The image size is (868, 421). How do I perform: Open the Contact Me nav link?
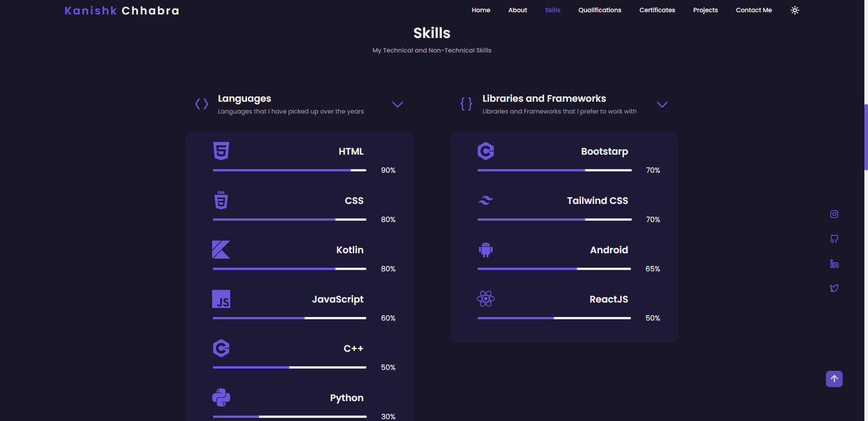click(754, 10)
